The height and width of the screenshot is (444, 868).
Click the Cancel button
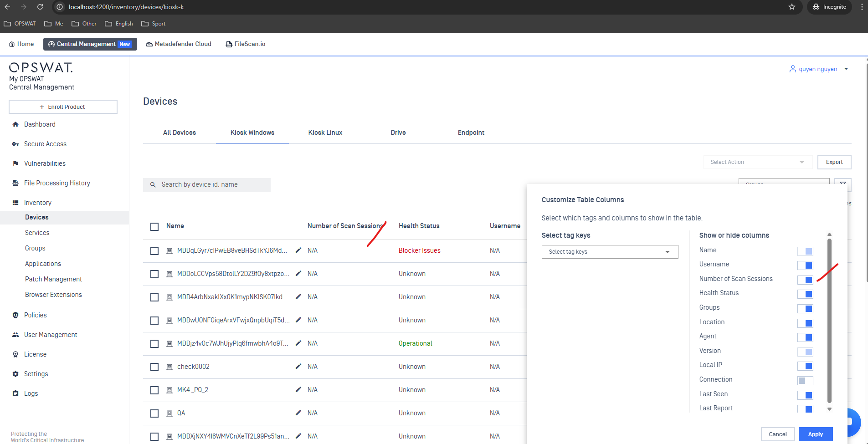click(x=778, y=434)
